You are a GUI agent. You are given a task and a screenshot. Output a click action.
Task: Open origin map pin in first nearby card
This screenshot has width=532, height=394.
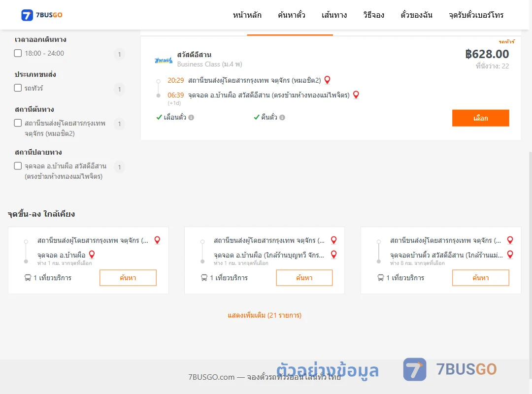pos(158,240)
